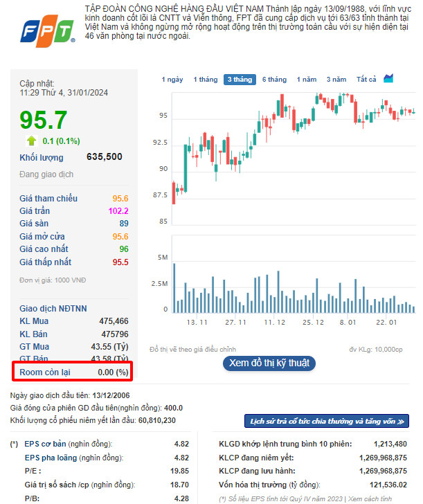Click Room còn lại value 0.00 (%)
423x504 pixels.
point(113,372)
